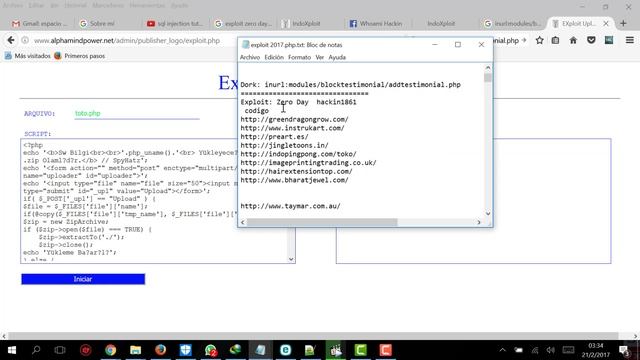This screenshot has width=640, height=360.
Task: Bookmark page with the star icon
Action: coord(540,40)
